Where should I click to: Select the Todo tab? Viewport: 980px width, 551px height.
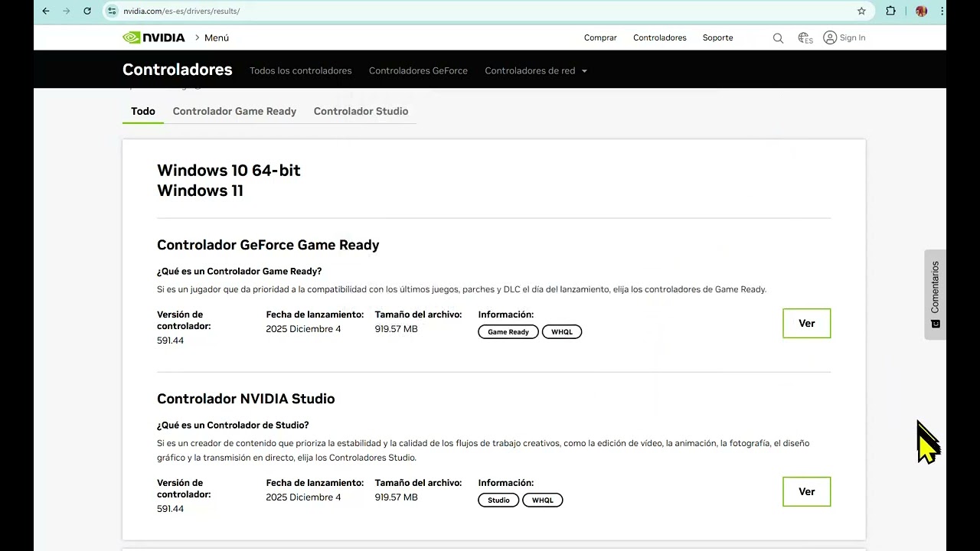coord(143,111)
